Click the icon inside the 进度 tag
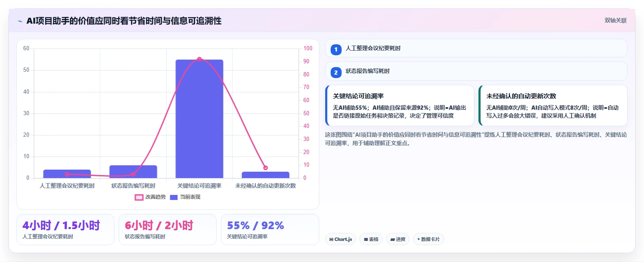The height and width of the screenshot is (262, 644). click(x=392, y=239)
